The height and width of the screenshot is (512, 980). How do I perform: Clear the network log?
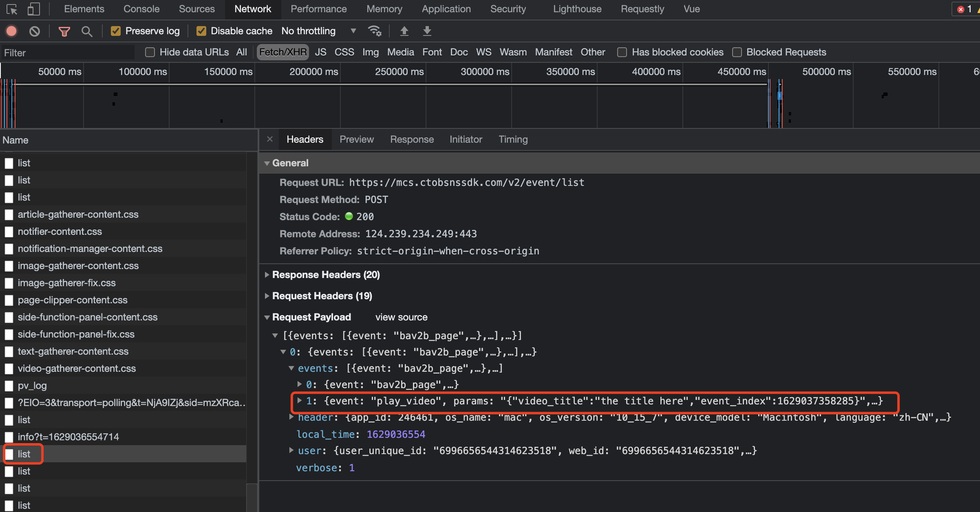click(35, 31)
